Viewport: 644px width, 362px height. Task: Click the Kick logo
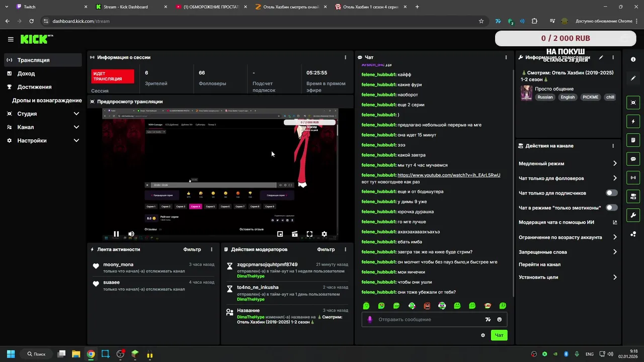(x=37, y=39)
